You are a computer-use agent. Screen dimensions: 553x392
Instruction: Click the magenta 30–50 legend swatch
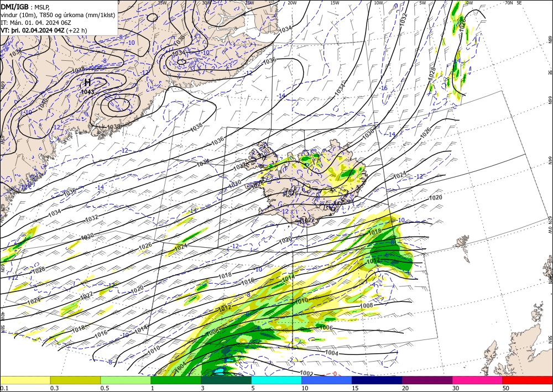478,380
